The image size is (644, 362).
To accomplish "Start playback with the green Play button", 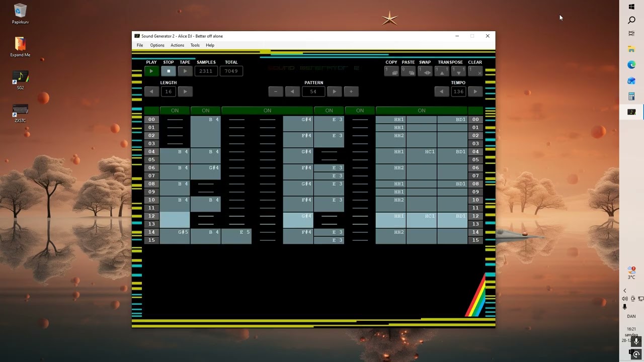I will click(151, 71).
